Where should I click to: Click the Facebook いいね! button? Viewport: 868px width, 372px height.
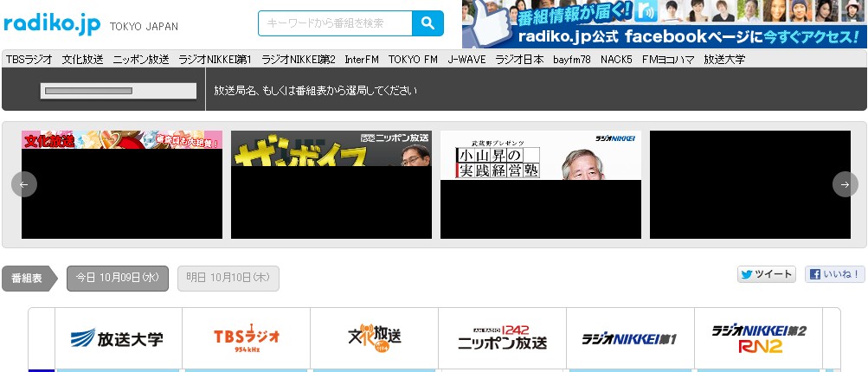point(835,274)
